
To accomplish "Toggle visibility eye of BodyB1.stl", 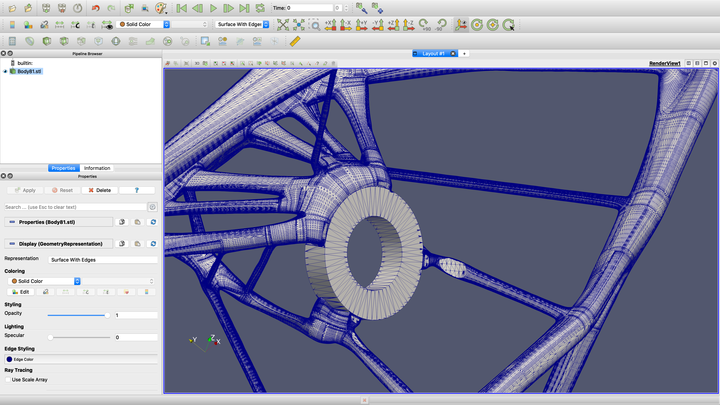I will pos(5,71).
